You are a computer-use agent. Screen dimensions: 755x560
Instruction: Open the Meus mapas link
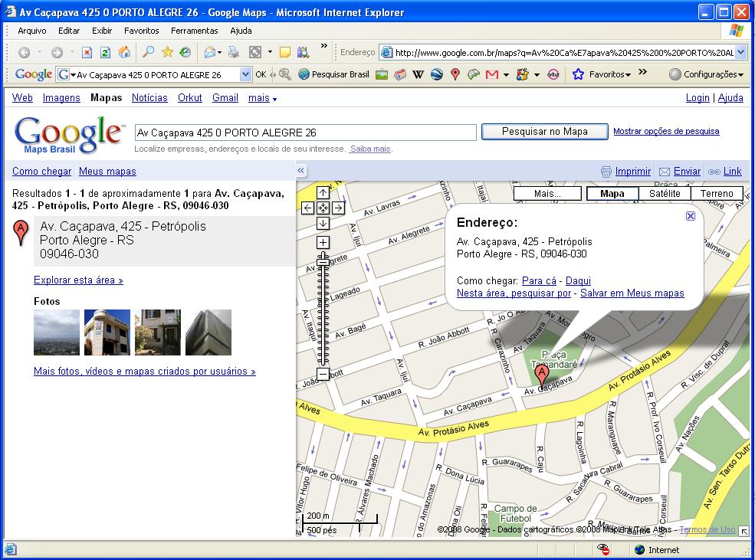click(x=107, y=172)
